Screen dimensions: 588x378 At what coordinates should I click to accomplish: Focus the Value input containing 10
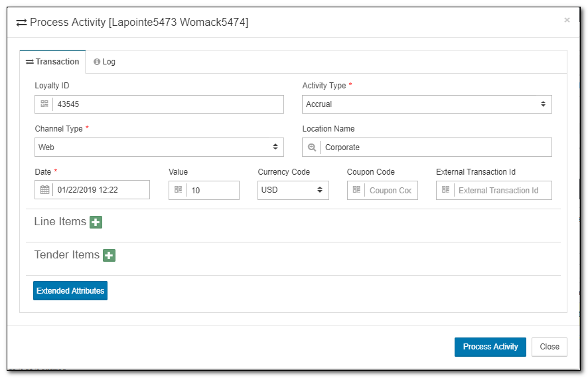point(213,190)
